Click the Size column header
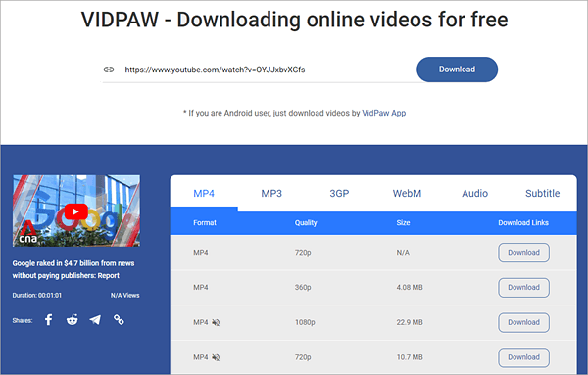The height and width of the screenshot is (375, 588). point(403,223)
